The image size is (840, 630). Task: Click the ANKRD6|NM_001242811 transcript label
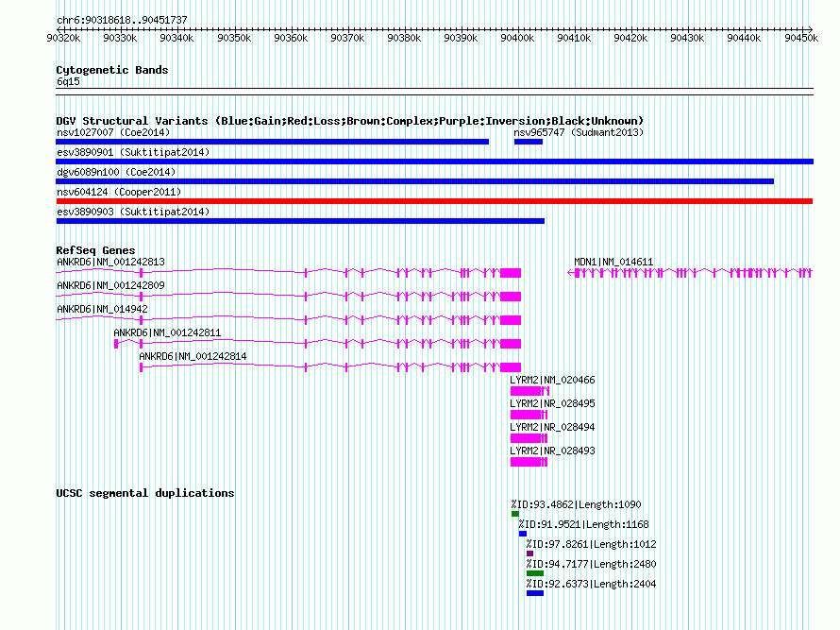pos(167,333)
